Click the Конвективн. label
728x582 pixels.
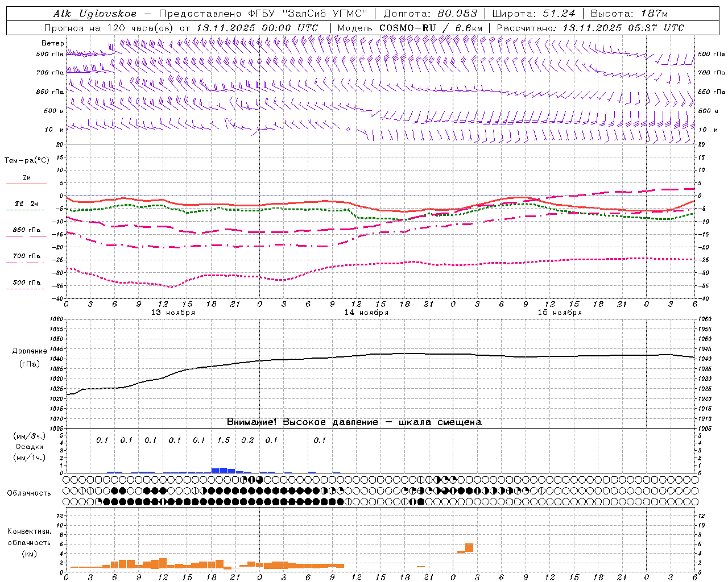[29, 531]
